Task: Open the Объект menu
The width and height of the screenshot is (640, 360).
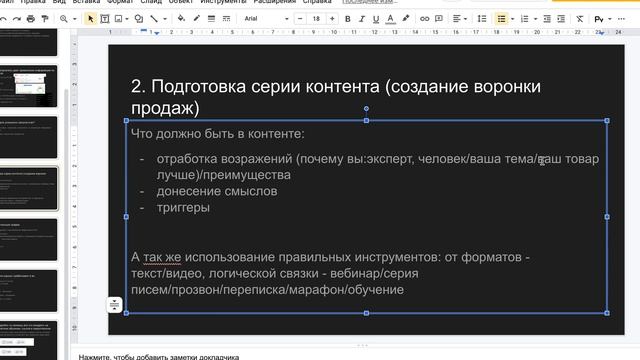Action: [x=180, y=2]
